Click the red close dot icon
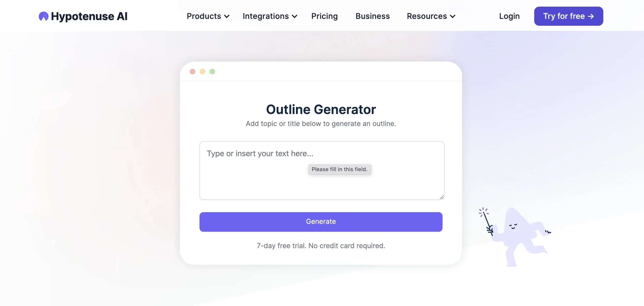 [193, 71]
